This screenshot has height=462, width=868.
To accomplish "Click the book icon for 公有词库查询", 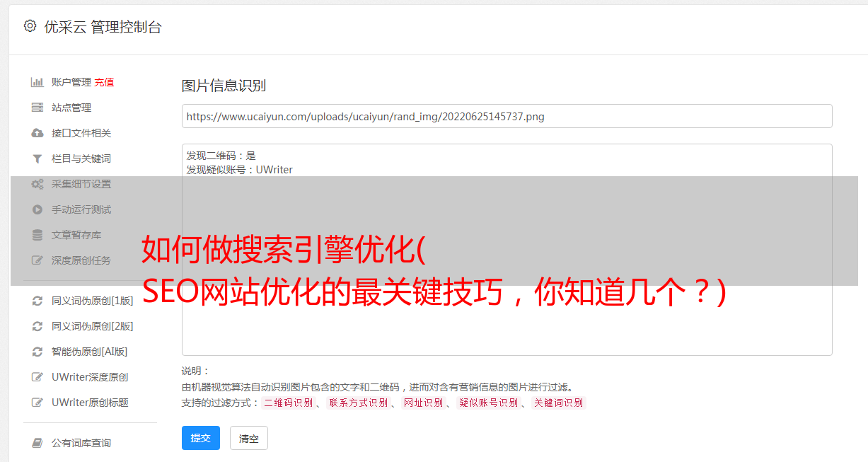I will 37,443.
